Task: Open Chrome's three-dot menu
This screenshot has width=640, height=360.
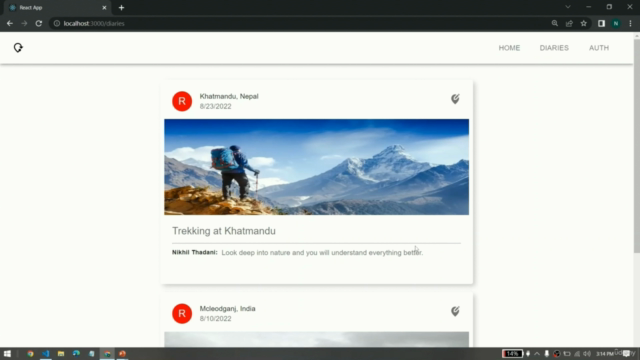Action: (630, 24)
